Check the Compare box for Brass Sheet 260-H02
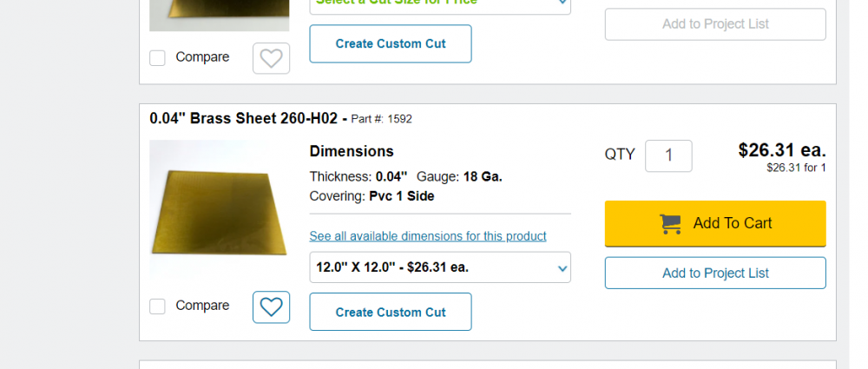The image size is (868, 369). (x=157, y=306)
